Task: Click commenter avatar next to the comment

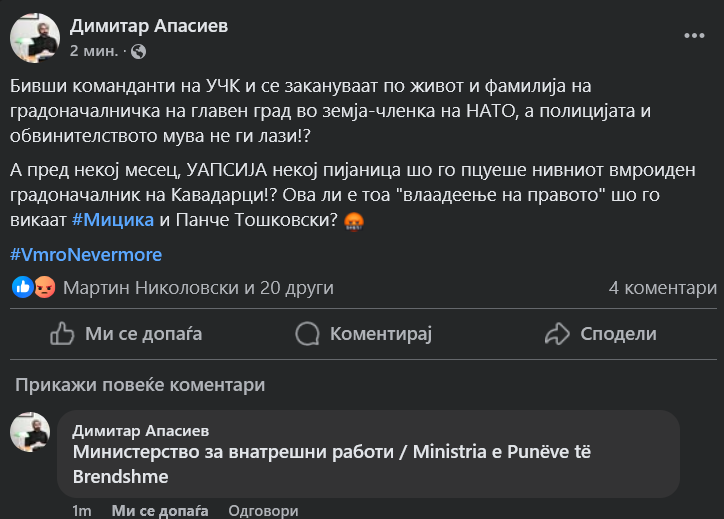Action: 30,431
